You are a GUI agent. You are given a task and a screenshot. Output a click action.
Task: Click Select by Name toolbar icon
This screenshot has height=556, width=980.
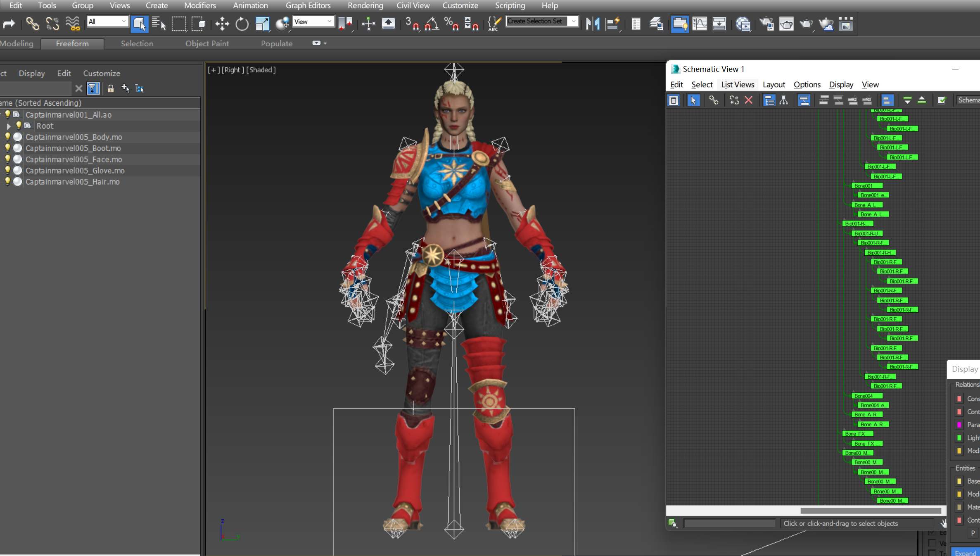click(x=159, y=24)
